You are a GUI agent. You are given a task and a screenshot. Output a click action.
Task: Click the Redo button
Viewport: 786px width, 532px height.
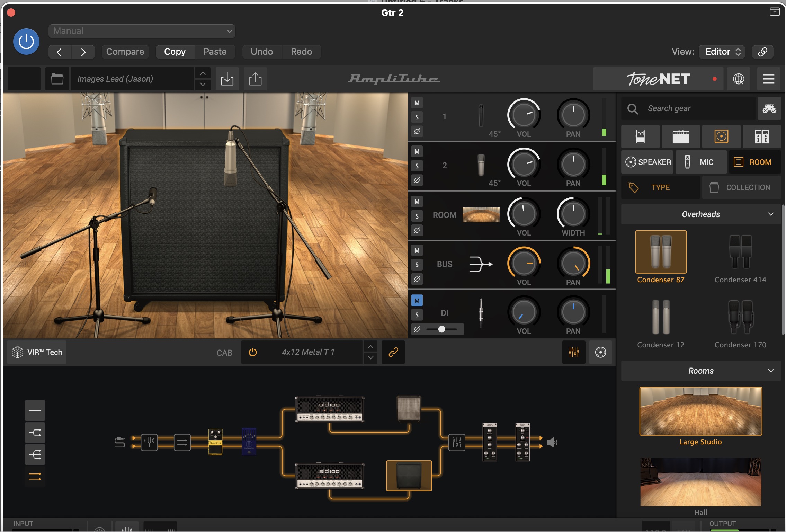pyautogui.click(x=301, y=52)
